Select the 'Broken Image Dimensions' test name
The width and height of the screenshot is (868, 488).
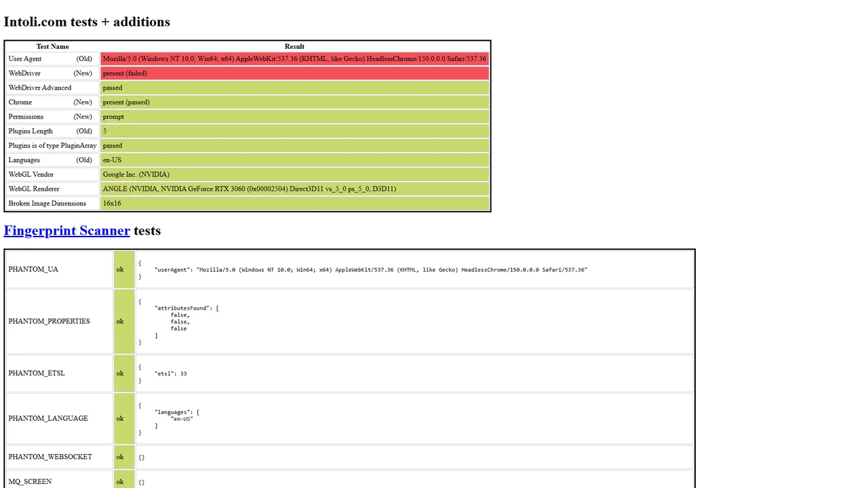pos(47,203)
